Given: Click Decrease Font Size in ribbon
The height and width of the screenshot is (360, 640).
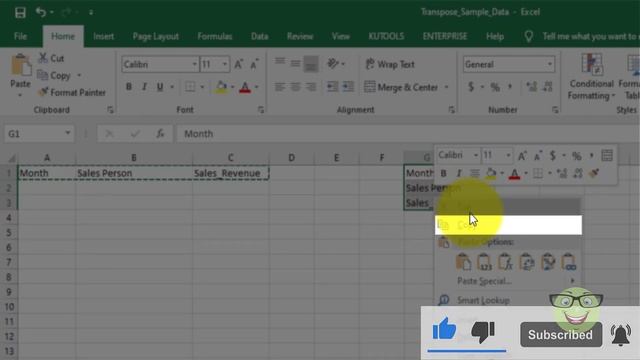Looking at the screenshot, I should 254,64.
